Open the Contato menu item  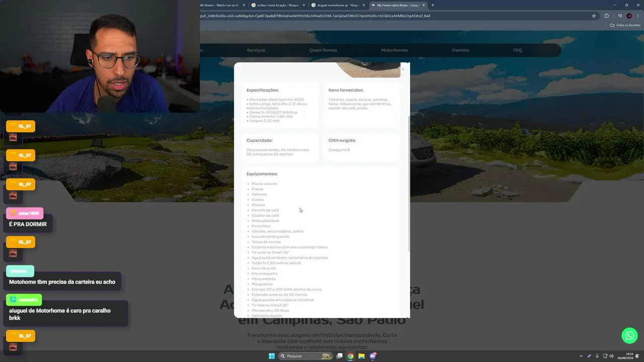click(x=460, y=50)
